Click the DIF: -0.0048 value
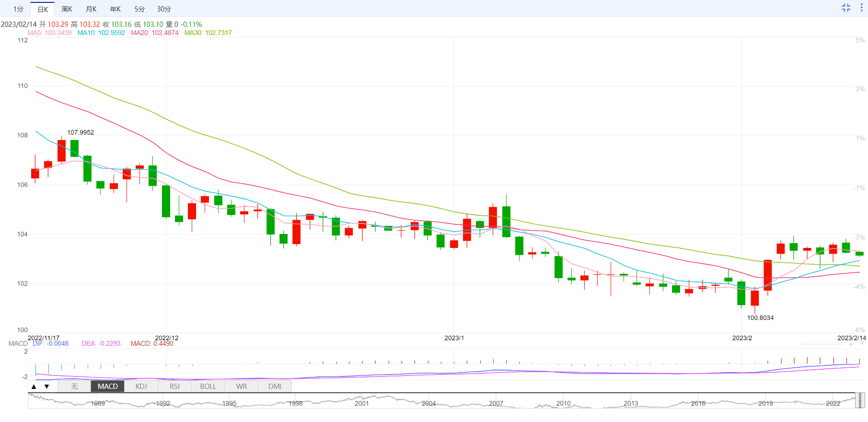The image size is (868, 422). [50, 343]
